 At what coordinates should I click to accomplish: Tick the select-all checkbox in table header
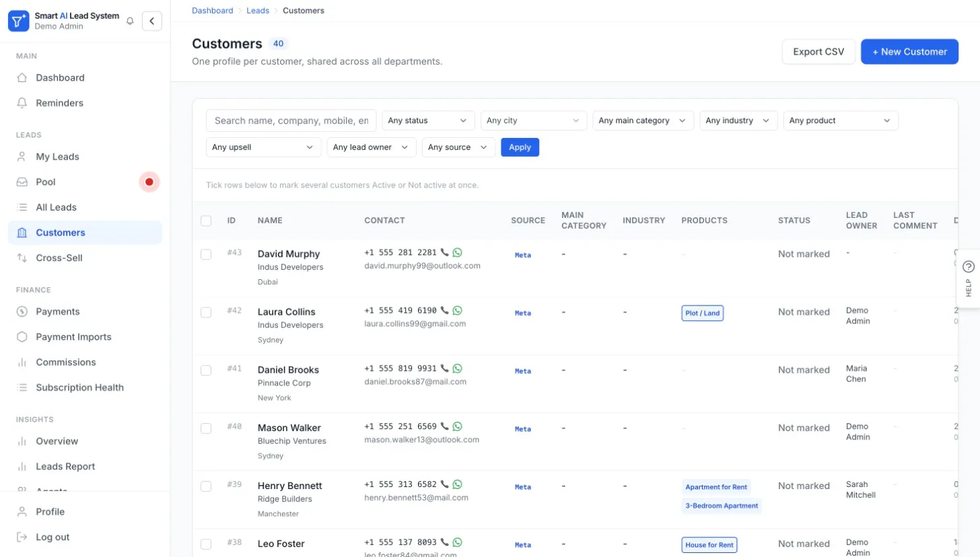(x=206, y=221)
